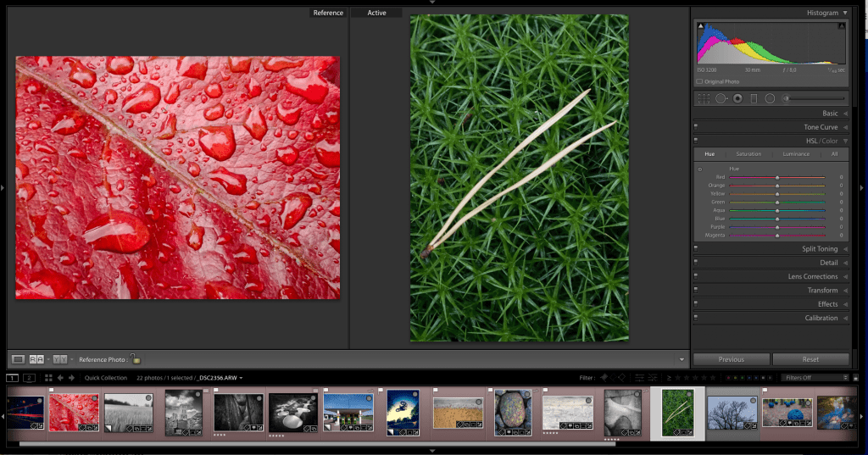
Task: Switch to Loupe view in toolbar
Action: point(18,359)
